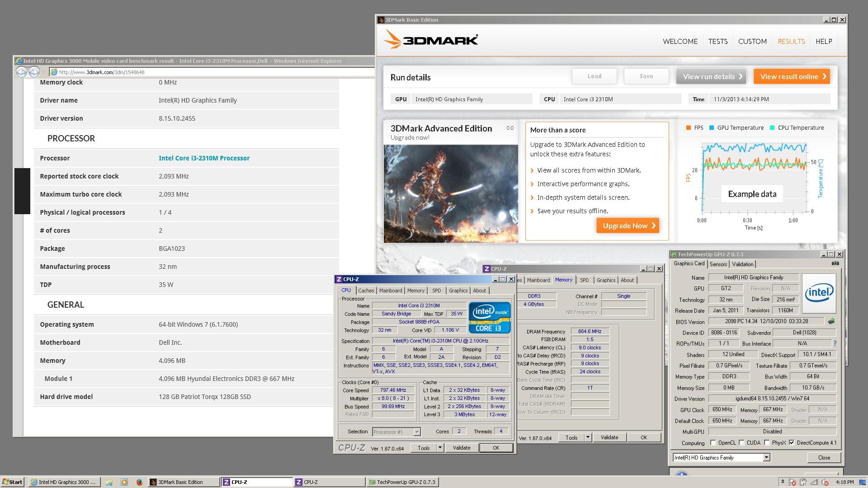This screenshot has height=488, width=868.
Task: Click the Action Center flag tray icon
Action: (x=793, y=482)
